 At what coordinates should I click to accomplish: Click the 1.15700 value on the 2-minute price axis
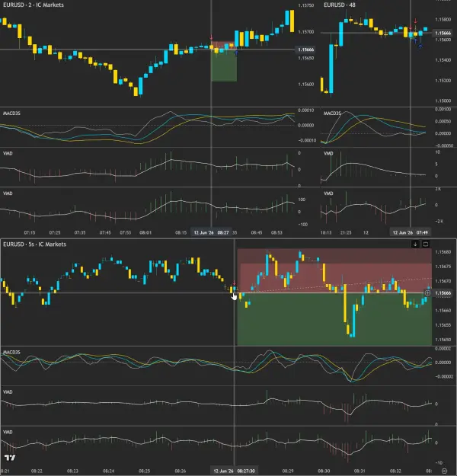305,32
